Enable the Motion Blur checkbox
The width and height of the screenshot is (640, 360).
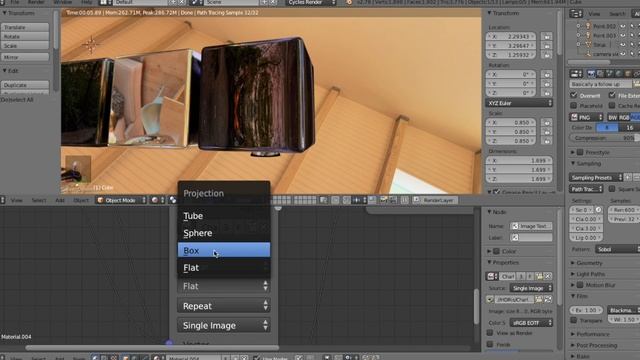pos(580,285)
